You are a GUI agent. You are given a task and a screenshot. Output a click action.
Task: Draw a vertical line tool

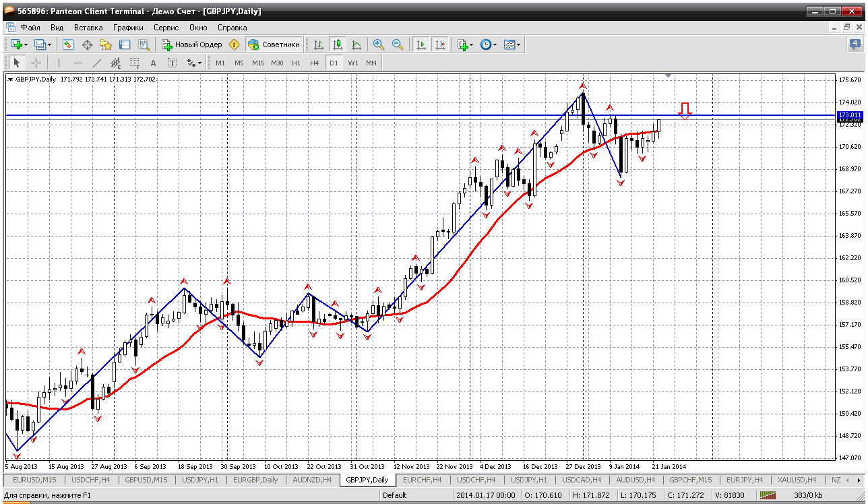click(x=59, y=63)
